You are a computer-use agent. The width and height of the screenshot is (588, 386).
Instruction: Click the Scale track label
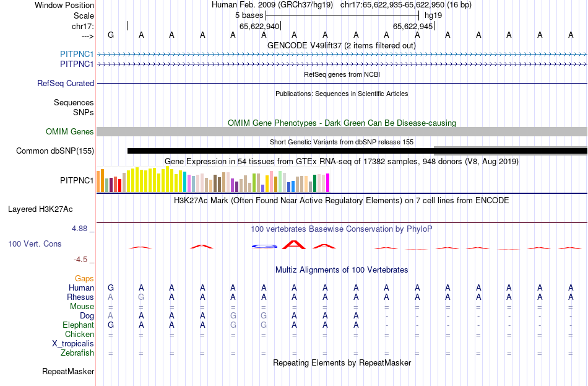(x=84, y=15)
